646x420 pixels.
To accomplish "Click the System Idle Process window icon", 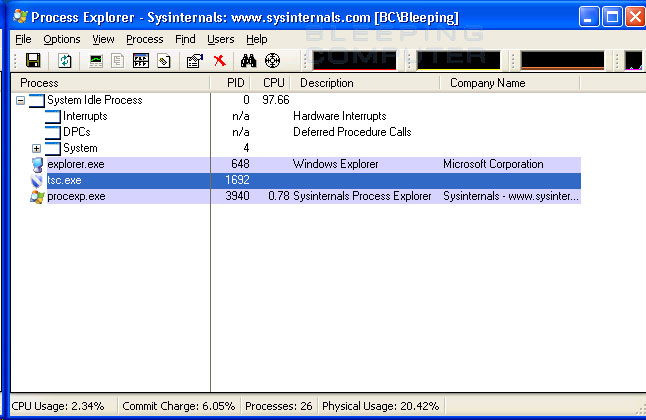I will click(37, 101).
